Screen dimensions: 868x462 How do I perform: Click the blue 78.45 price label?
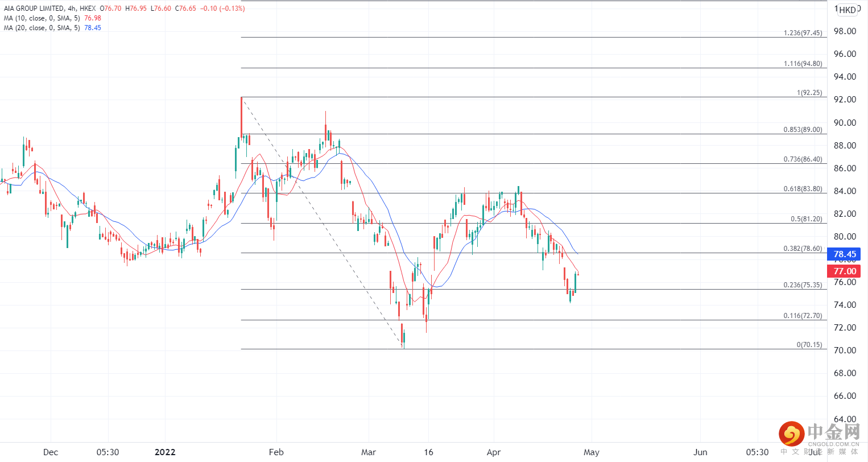(845, 254)
